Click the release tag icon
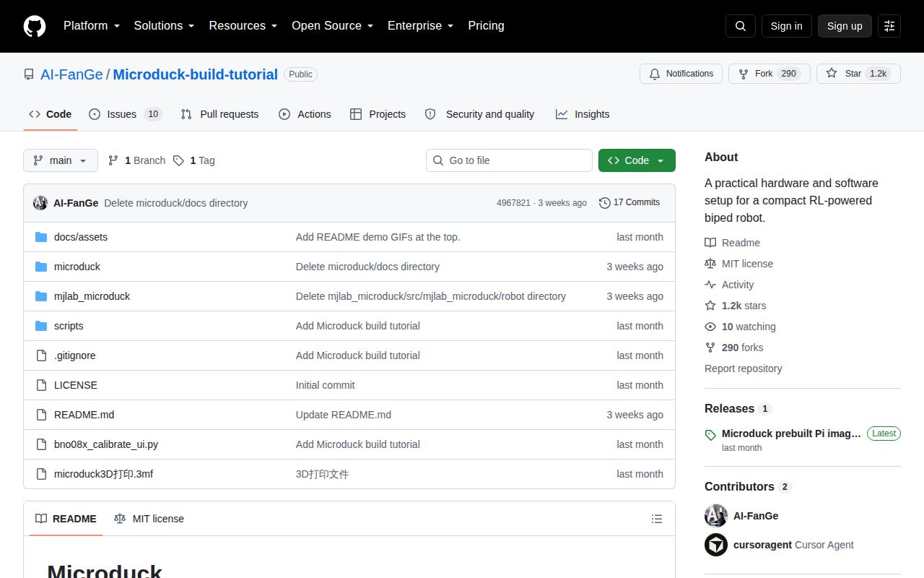924x578 pixels. tap(710, 434)
